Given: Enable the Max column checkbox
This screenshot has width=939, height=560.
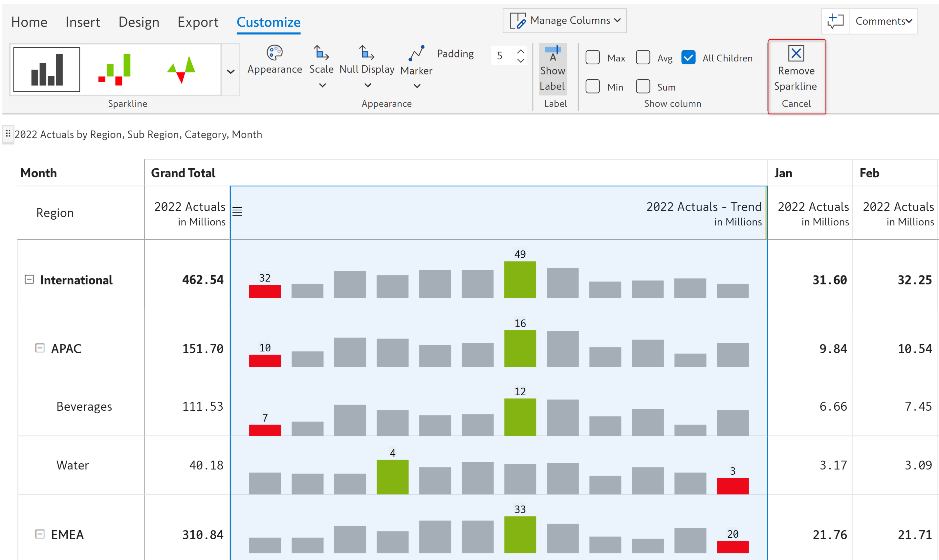Looking at the screenshot, I should coord(593,58).
